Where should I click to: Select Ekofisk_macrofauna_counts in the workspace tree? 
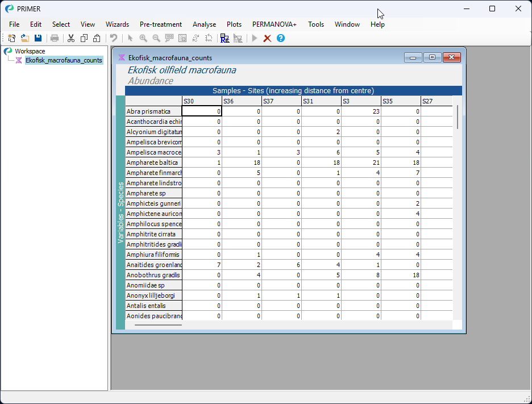pos(64,60)
